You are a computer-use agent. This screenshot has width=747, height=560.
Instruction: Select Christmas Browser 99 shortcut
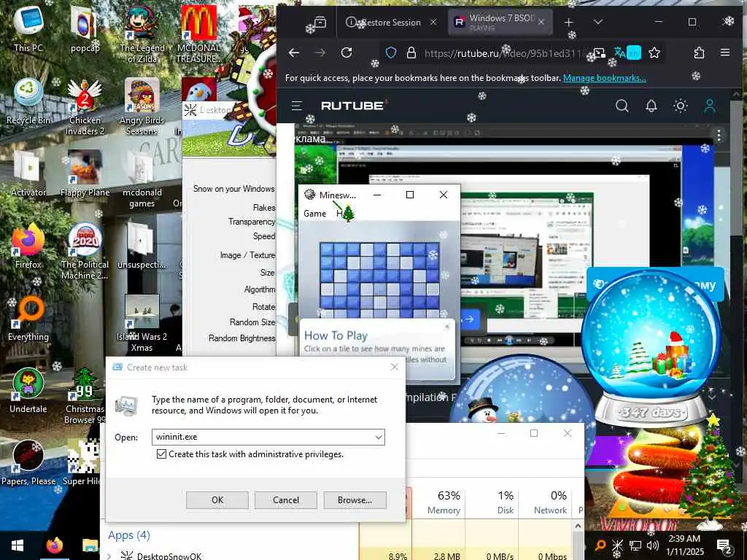[85, 396]
